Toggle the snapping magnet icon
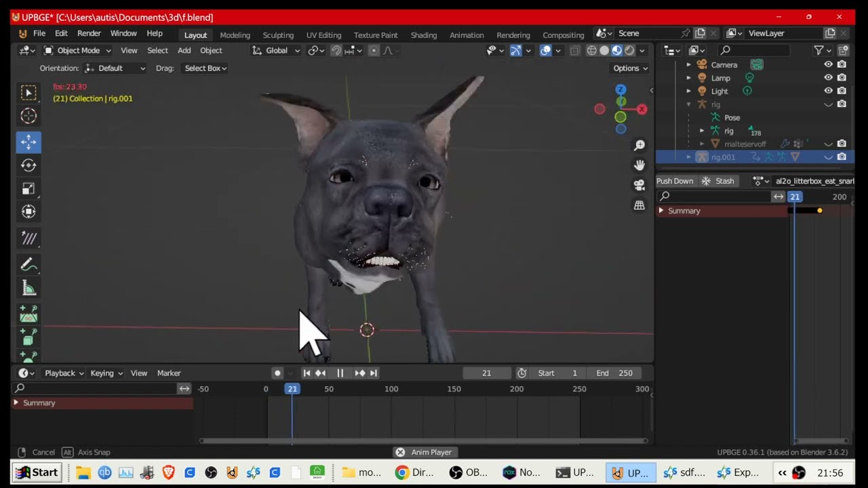This screenshot has width=868, height=488. [336, 50]
